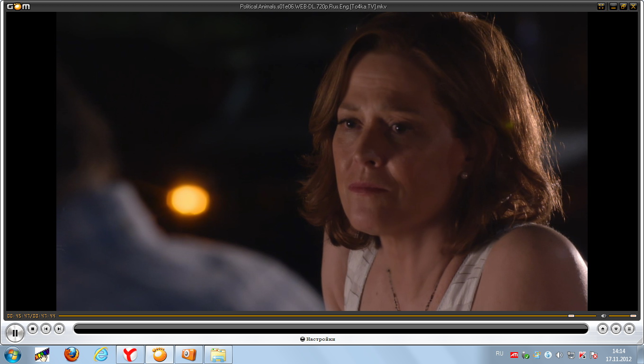Skip to the next track
This screenshot has height=364, width=644.
click(x=59, y=328)
